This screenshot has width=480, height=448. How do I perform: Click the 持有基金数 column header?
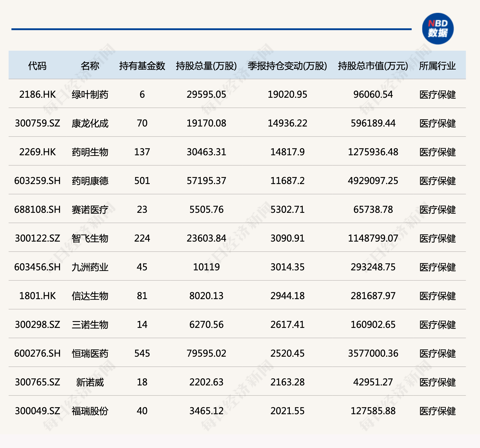pyautogui.click(x=142, y=66)
